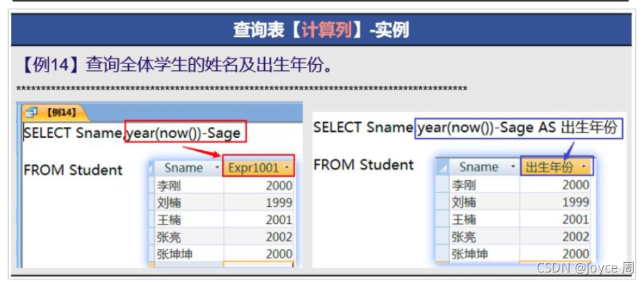Click the select-all corner of the 出生年份 table
Viewport: 644px width, 282px height.
[x=443, y=167]
